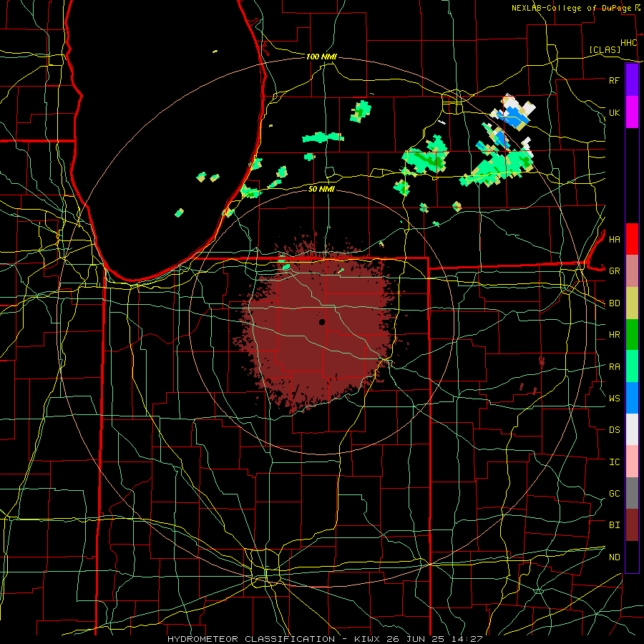Screen dimensions: 644x644
Task: Click the 'GC' legend label
Action: (614, 494)
